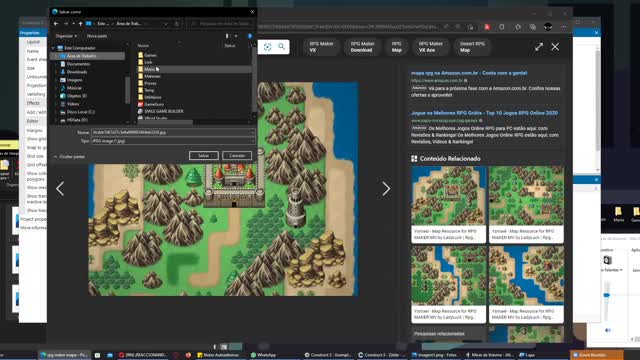Click the search box in Salvar como

point(222,24)
